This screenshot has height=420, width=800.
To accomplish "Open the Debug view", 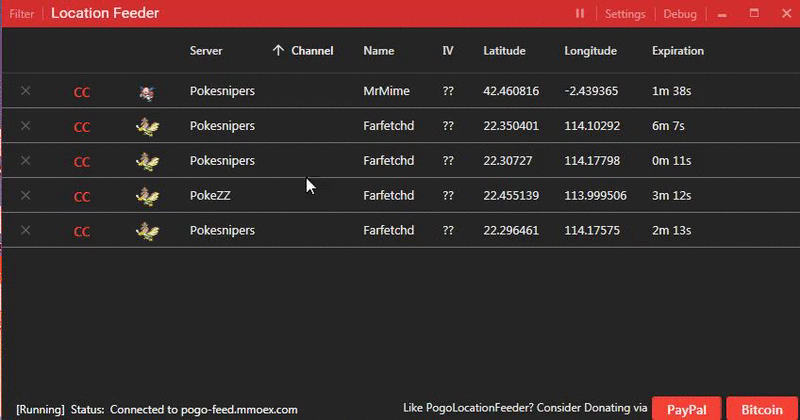I will (680, 14).
